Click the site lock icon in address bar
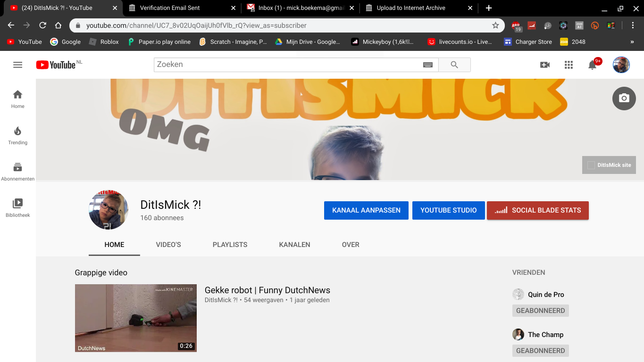 tap(78, 25)
